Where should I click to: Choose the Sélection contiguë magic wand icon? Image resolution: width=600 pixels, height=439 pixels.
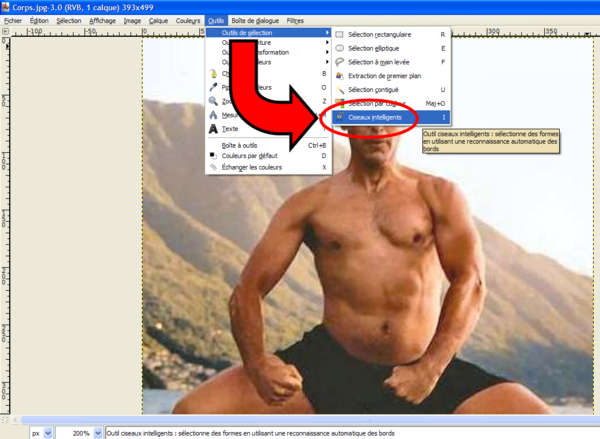click(339, 90)
